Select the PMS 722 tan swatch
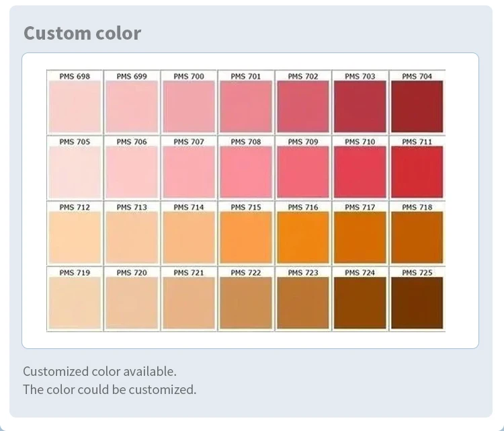This screenshot has width=504, height=431. (x=246, y=303)
